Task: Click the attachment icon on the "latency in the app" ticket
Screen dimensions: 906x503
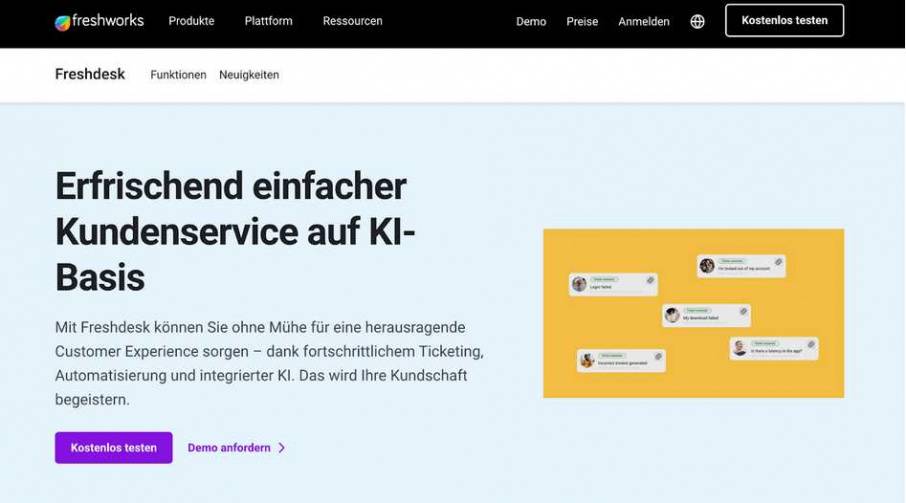Action: click(x=811, y=345)
